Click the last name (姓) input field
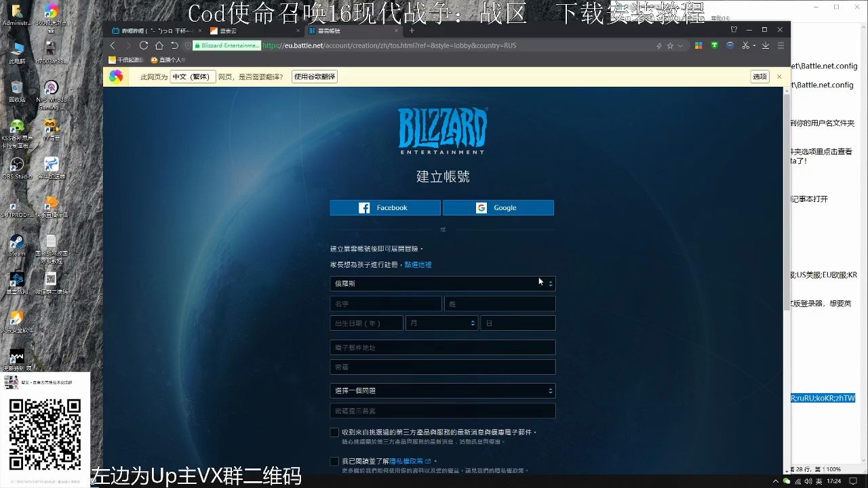This screenshot has width=868, height=488. point(500,304)
